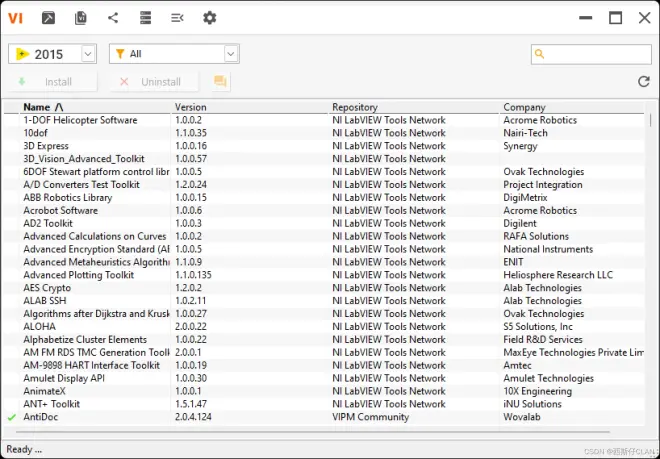Click the horizontal scrollbar at bottom

(x=313, y=432)
